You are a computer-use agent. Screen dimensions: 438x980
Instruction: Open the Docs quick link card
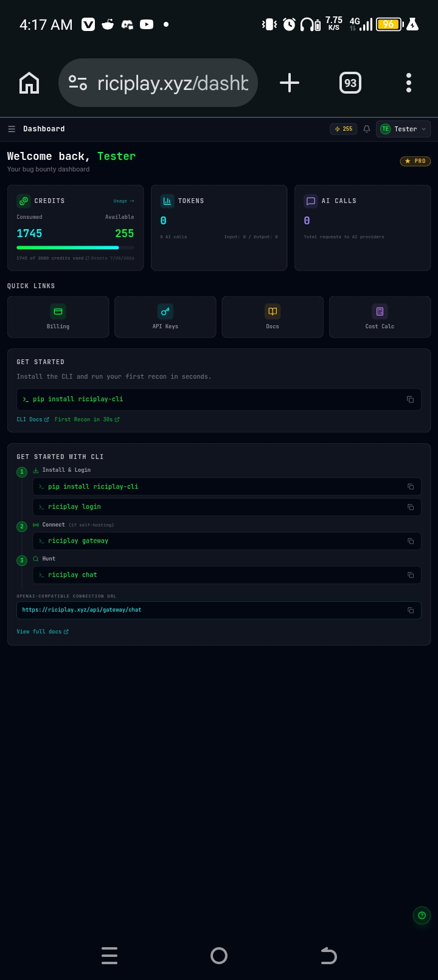pos(273,317)
